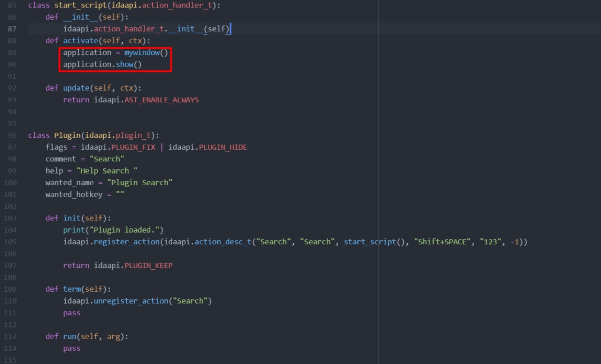Viewport: 601px width, 364px height.
Task: Click line number 113 in the gutter
Action: tap(10, 336)
